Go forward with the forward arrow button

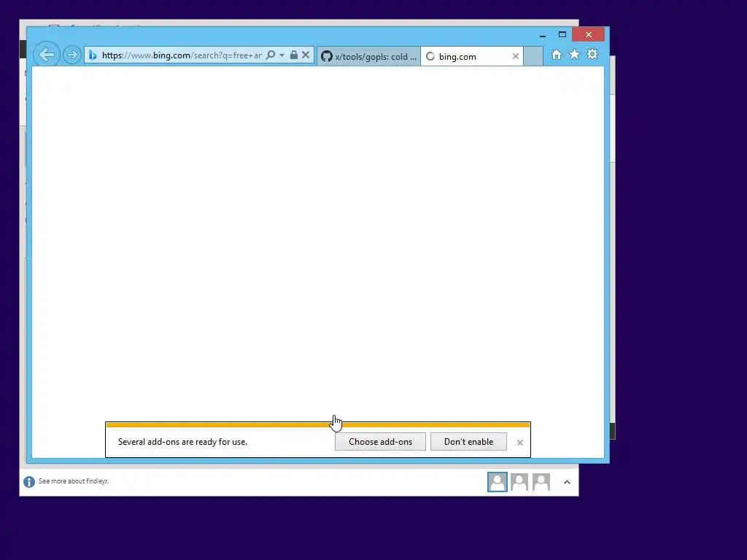click(x=72, y=55)
